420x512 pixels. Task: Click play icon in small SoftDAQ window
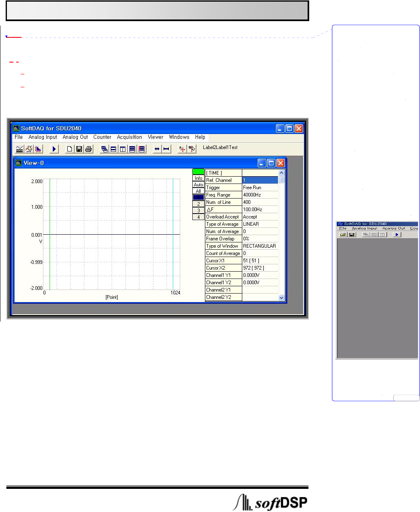click(x=397, y=235)
